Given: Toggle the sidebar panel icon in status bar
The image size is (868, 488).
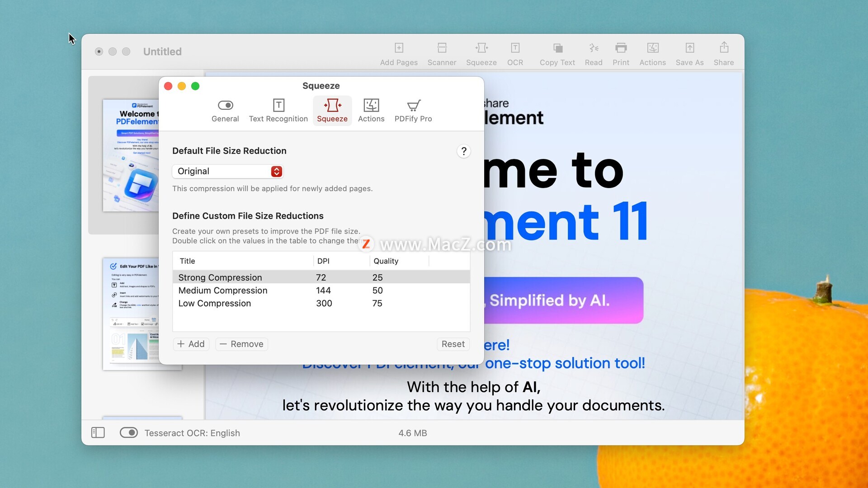Looking at the screenshot, I should 98,433.
